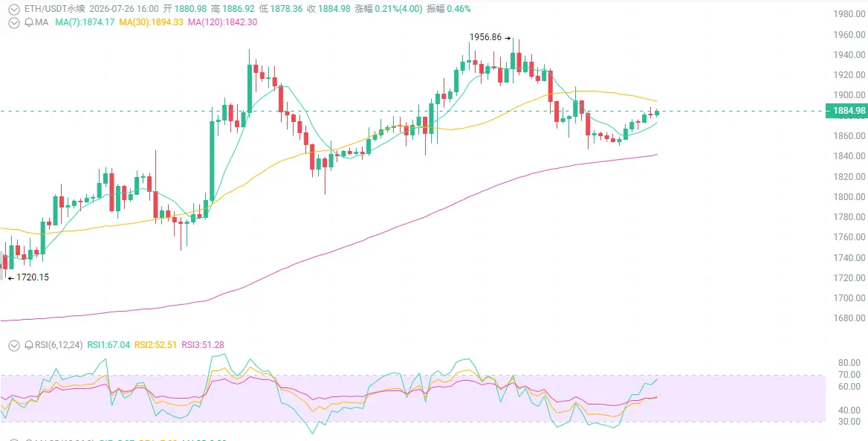
Task: Click the MA alert bell icon
Action: (x=28, y=23)
